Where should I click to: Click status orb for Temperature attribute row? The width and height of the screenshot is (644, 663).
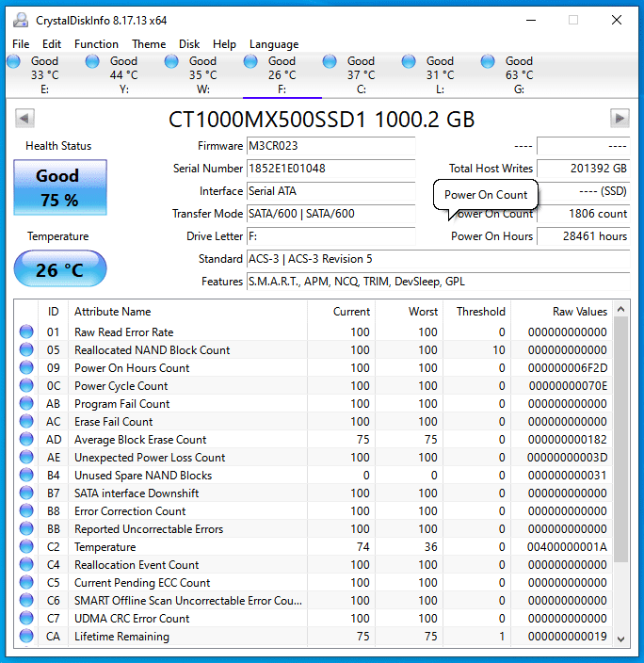pyautogui.click(x=26, y=547)
